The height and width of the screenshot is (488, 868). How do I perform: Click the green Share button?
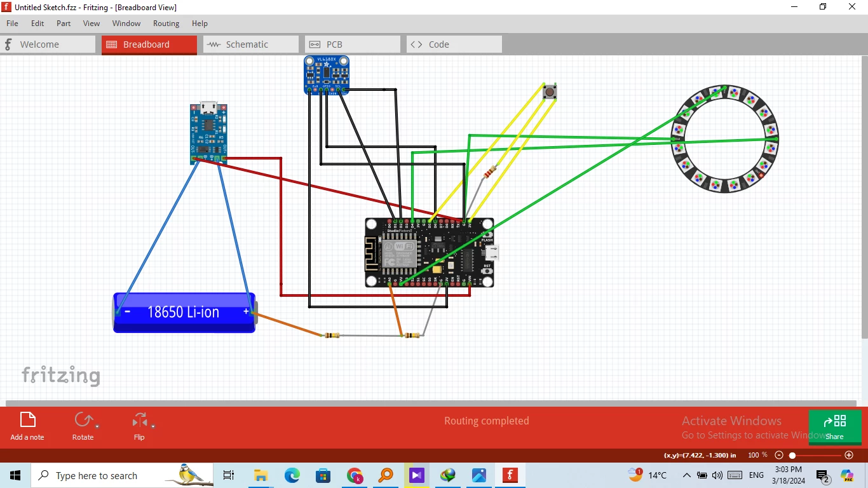[835, 427]
